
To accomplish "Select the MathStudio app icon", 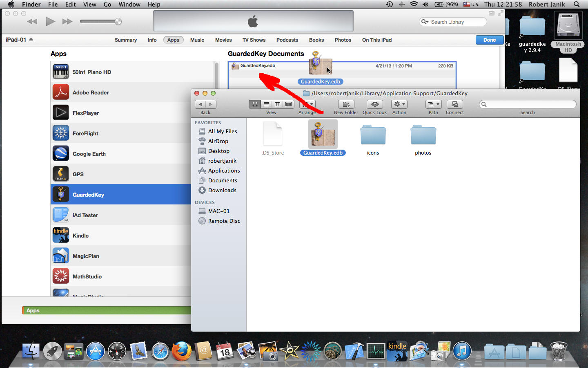I will (x=61, y=276).
